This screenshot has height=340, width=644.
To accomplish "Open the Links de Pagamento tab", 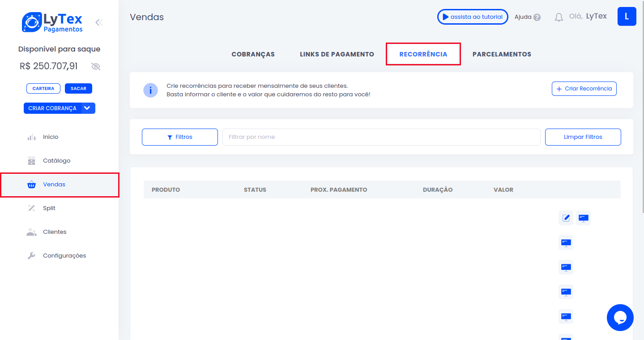I will coord(337,54).
